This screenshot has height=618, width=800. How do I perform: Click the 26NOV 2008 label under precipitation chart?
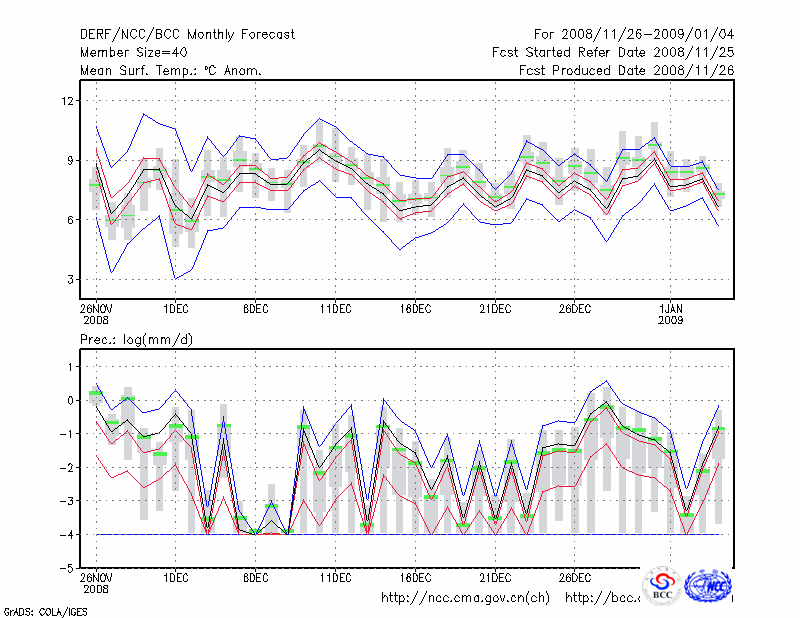point(96,584)
